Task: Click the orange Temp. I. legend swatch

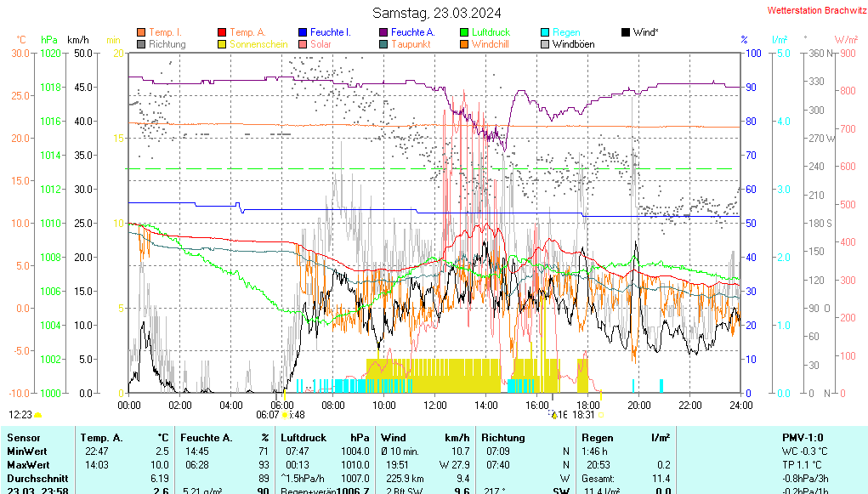Action: pos(141,32)
